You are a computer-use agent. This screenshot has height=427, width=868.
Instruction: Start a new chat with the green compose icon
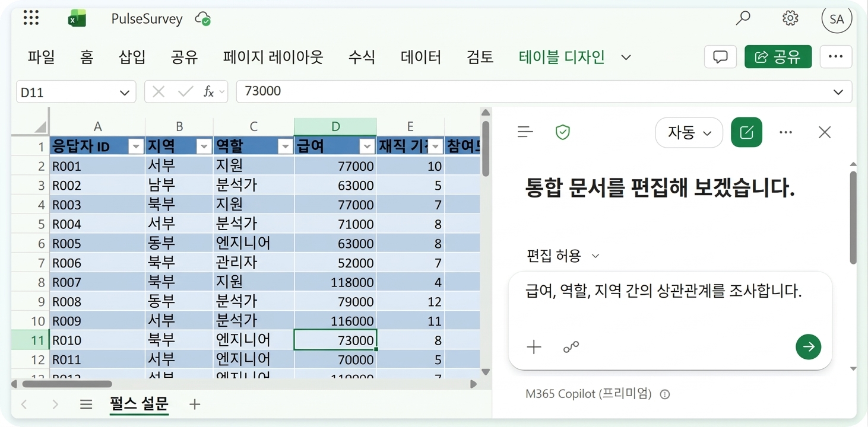(x=747, y=132)
